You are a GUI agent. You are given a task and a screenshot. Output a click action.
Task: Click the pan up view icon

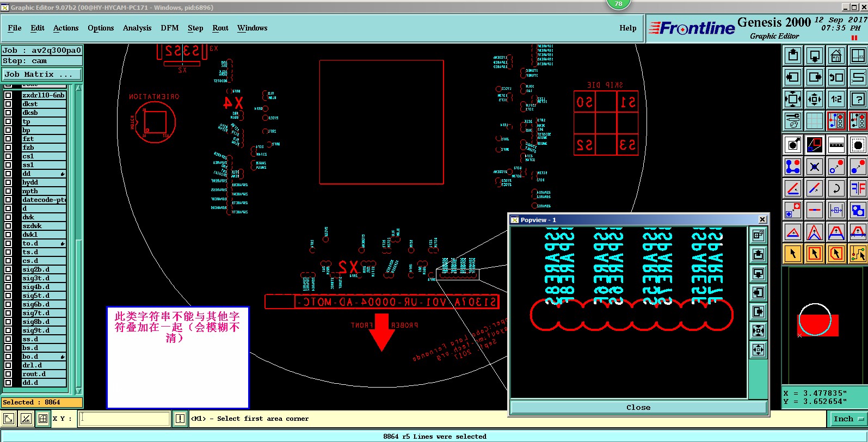point(793,55)
